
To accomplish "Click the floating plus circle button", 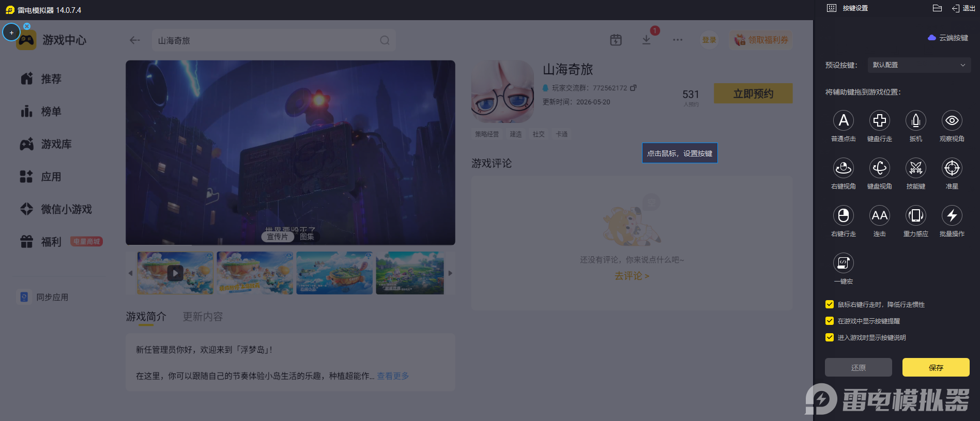I will point(11,33).
